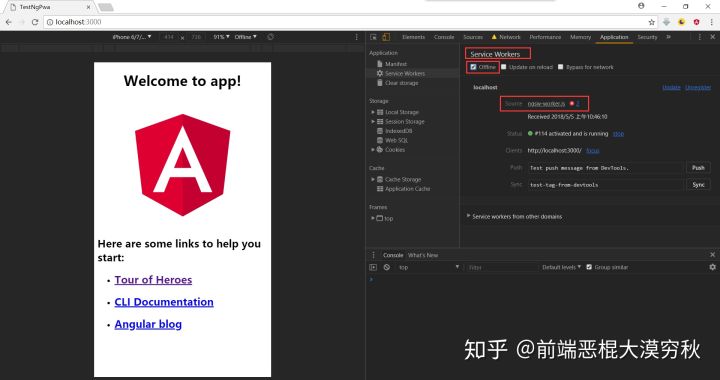Click the Update link for localhost
This screenshot has width=720, height=380.
[671, 87]
